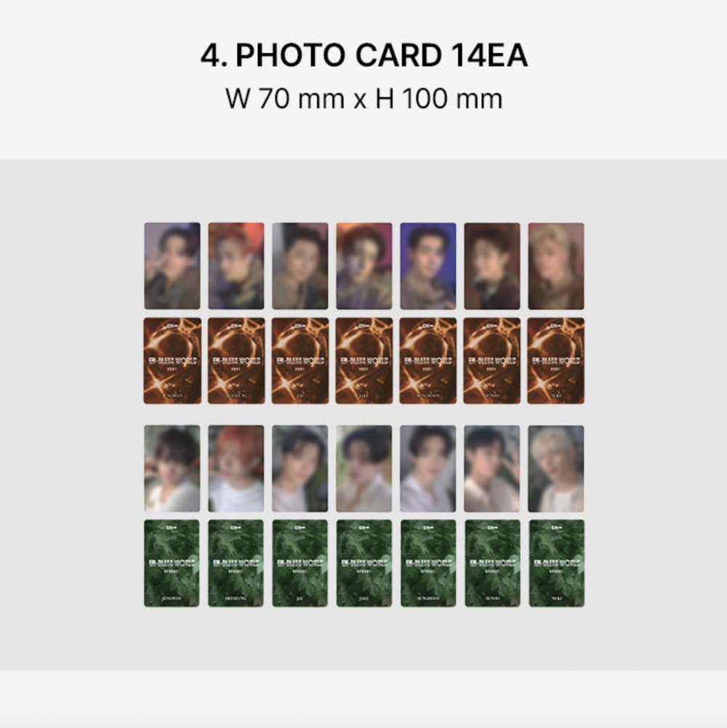The height and width of the screenshot is (728, 727).
Task: Choose the green JAKE card back
Action: click(364, 563)
